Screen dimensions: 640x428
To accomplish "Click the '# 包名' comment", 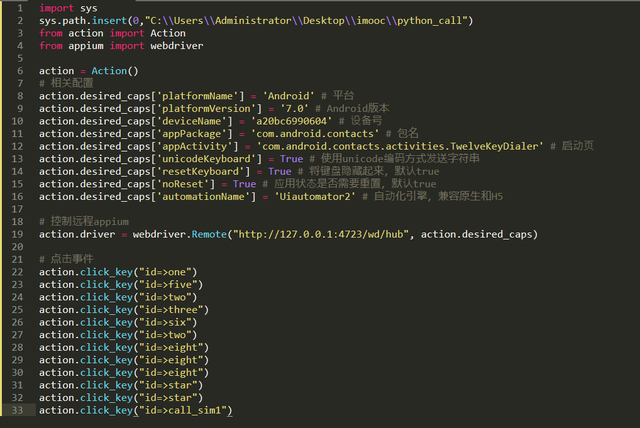I will [402, 133].
